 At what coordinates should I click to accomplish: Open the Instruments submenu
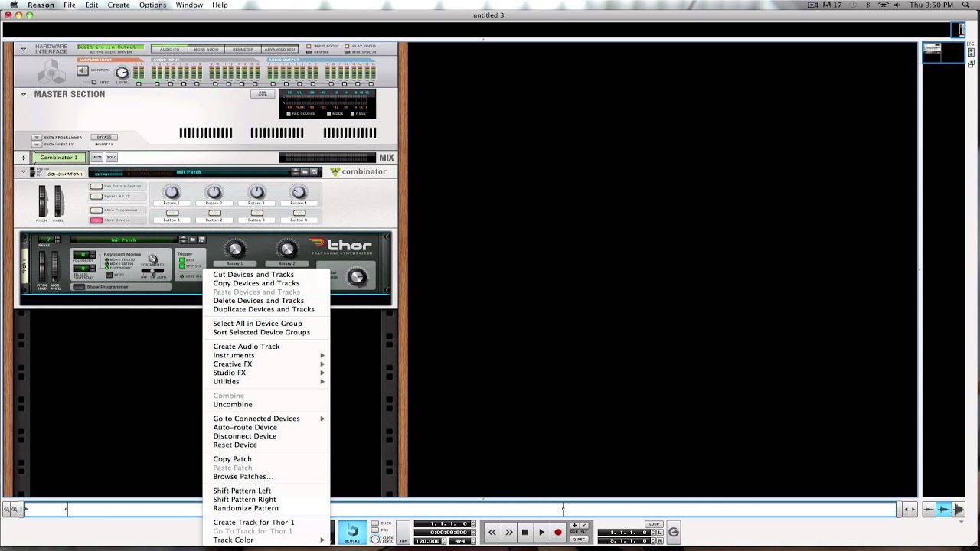click(x=266, y=355)
